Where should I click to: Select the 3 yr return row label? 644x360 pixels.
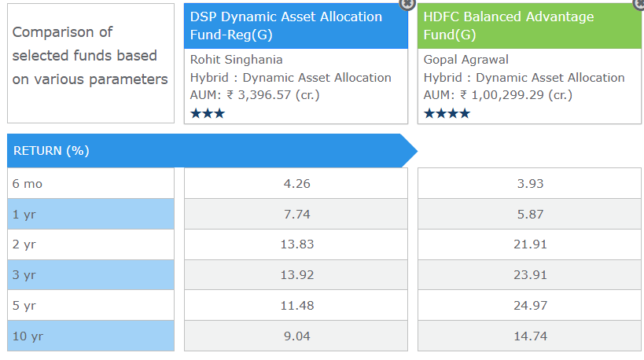90,275
